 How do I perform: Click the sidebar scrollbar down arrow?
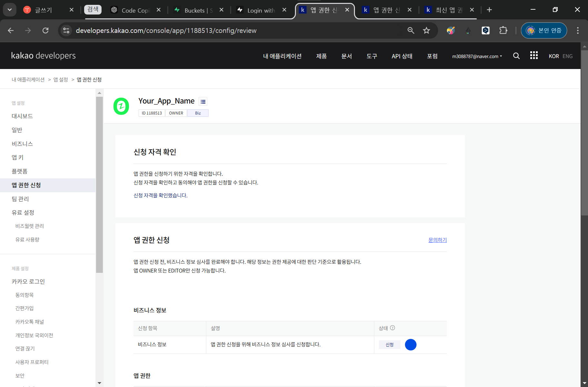click(x=99, y=383)
